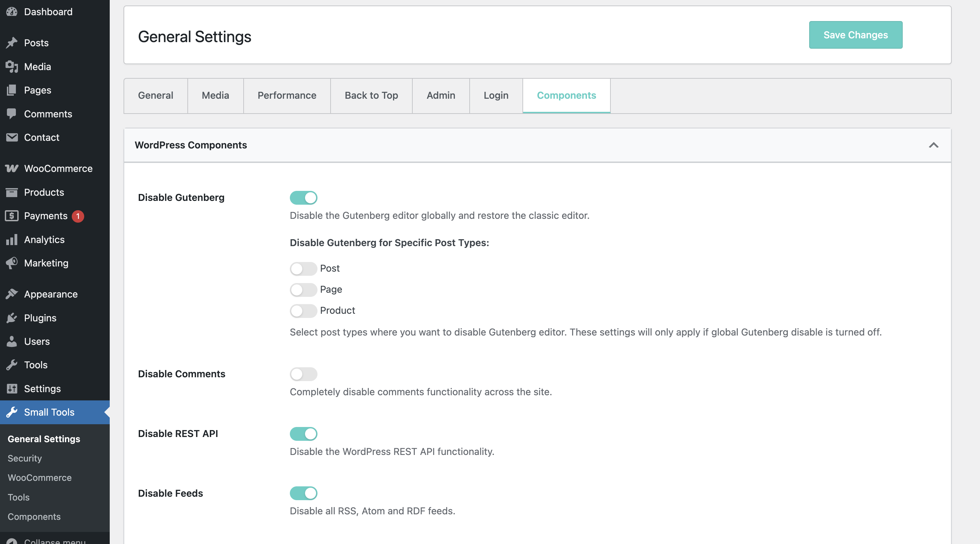The image size is (980, 544).
Task: Click the Users person icon
Action: pos(12,341)
